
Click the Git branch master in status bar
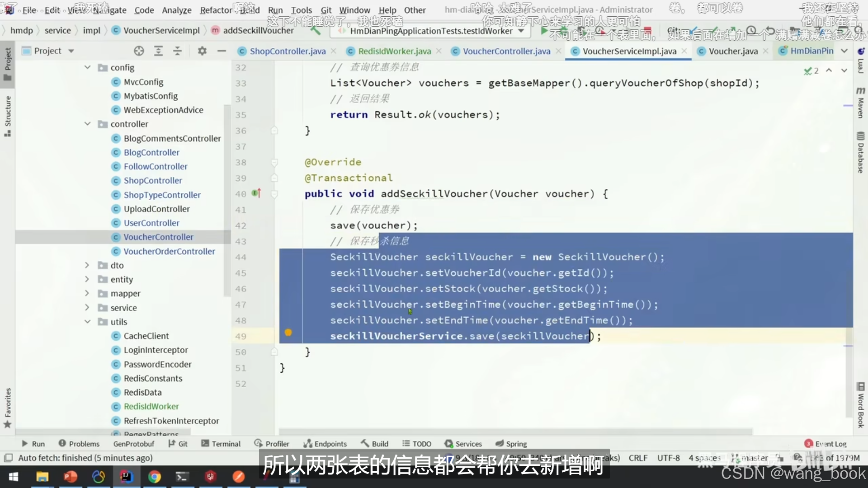pyautogui.click(x=754, y=458)
